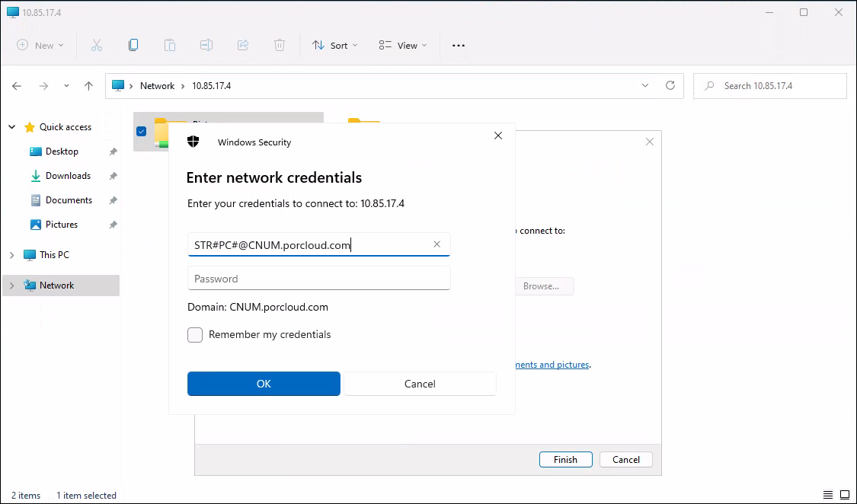The image size is (857, 504).
Task: Uncheck the selected folder's checkbox
Action: click(141, 131)
